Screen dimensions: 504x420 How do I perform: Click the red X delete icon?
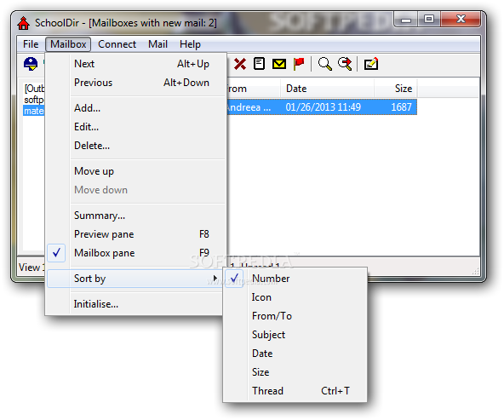240,64
